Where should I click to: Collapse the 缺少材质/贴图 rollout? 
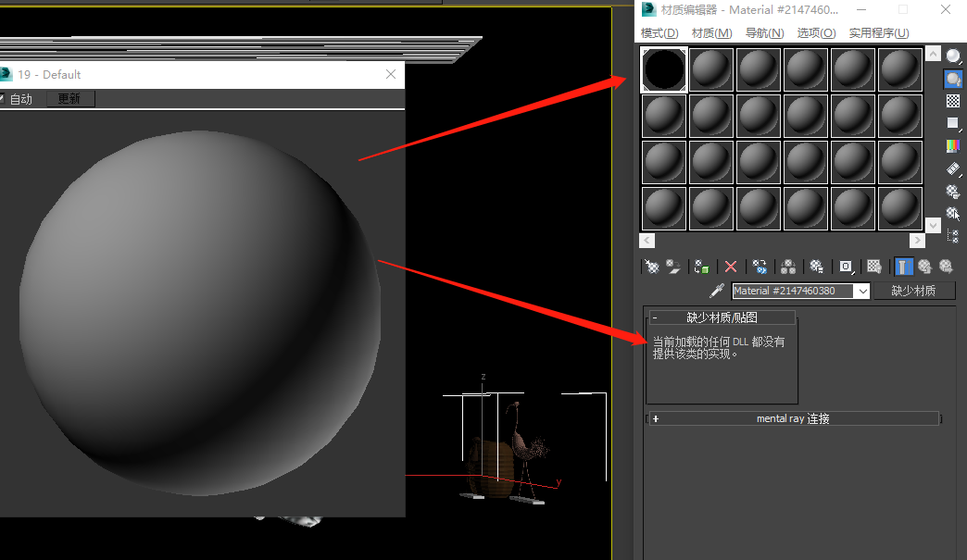click(722, 317)
